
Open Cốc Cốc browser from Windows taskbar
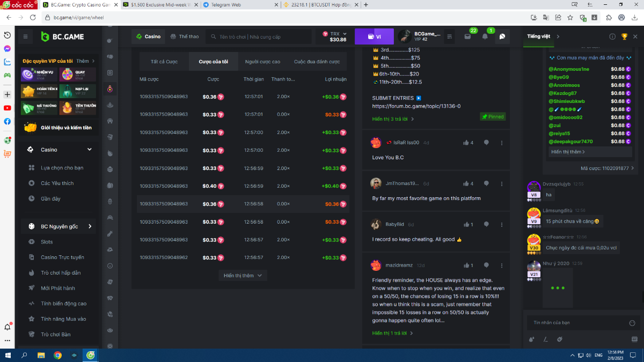[91, 355]
